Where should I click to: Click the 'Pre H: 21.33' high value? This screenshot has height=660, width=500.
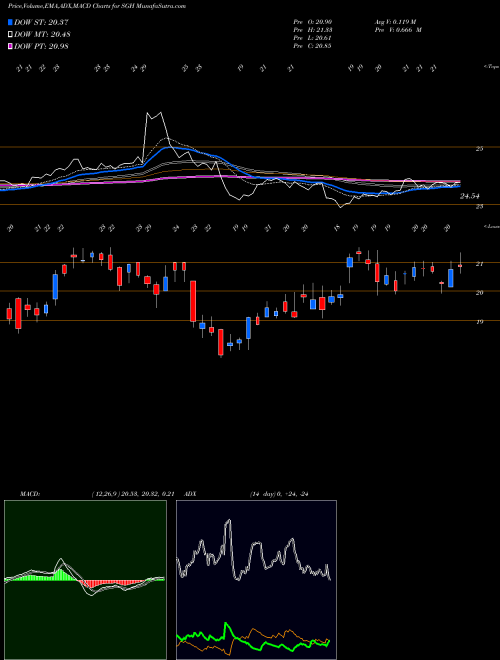pos(312,30)
